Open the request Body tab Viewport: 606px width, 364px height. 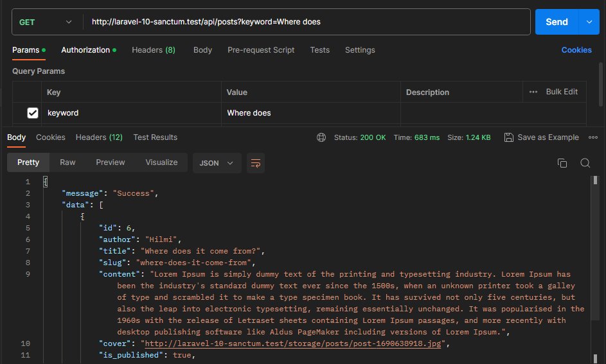[202, 50]
